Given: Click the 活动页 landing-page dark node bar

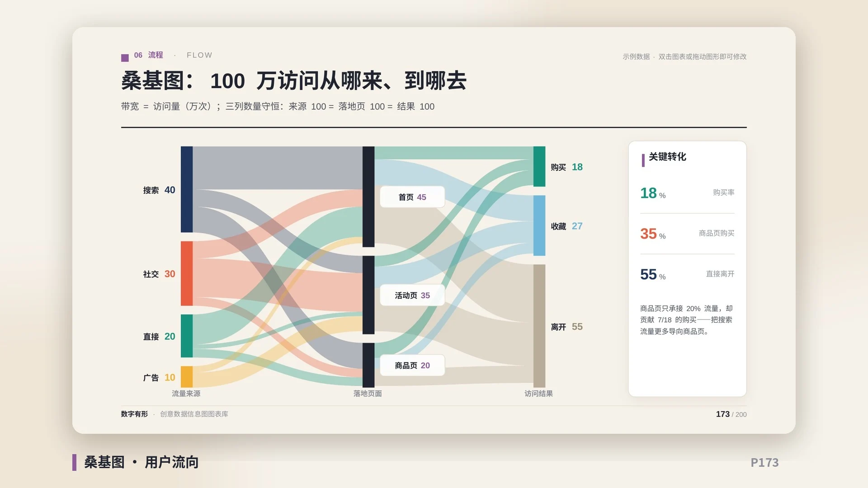Looking at the screenshot, I should coord(368,295).
